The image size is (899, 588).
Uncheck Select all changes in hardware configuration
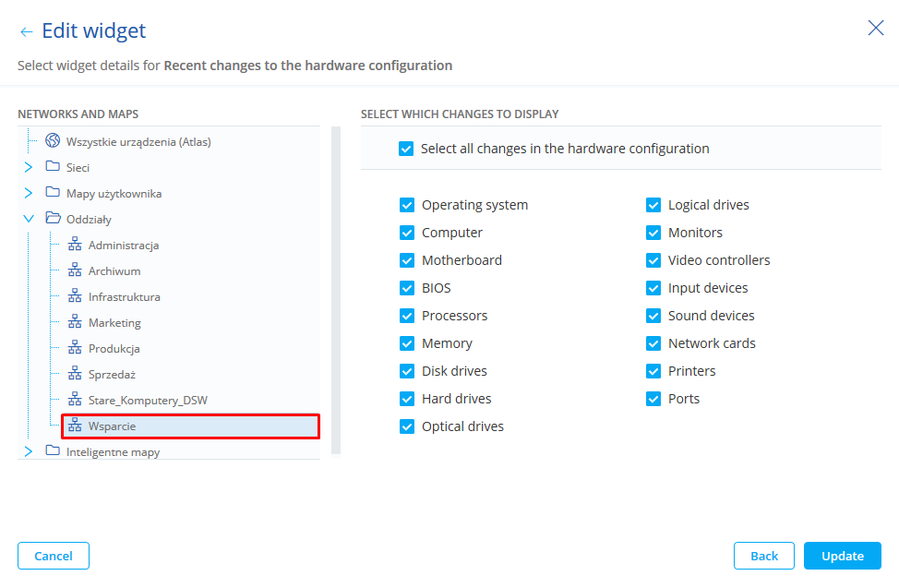(406, 149)
